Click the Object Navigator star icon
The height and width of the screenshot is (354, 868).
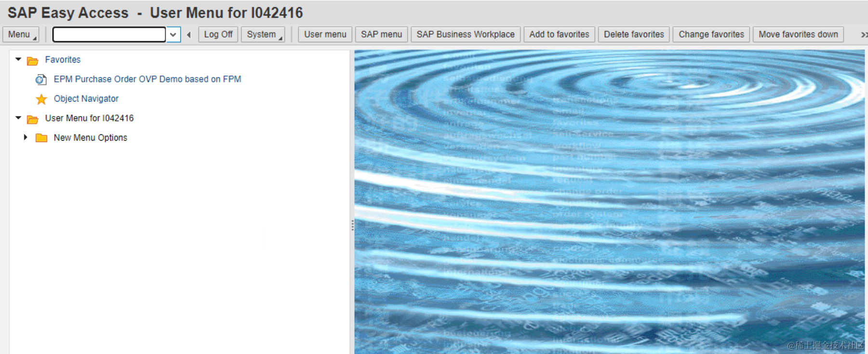pos(41,99)
